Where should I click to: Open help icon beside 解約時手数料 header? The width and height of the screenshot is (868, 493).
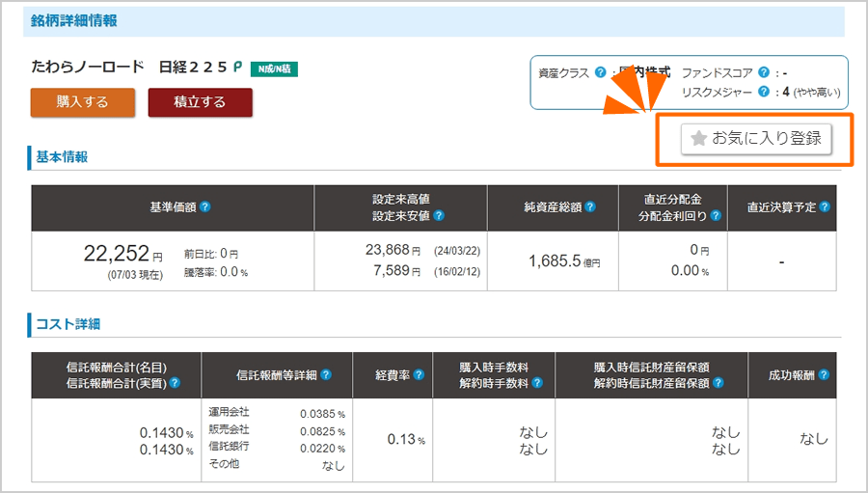click(x=537, y=383)
